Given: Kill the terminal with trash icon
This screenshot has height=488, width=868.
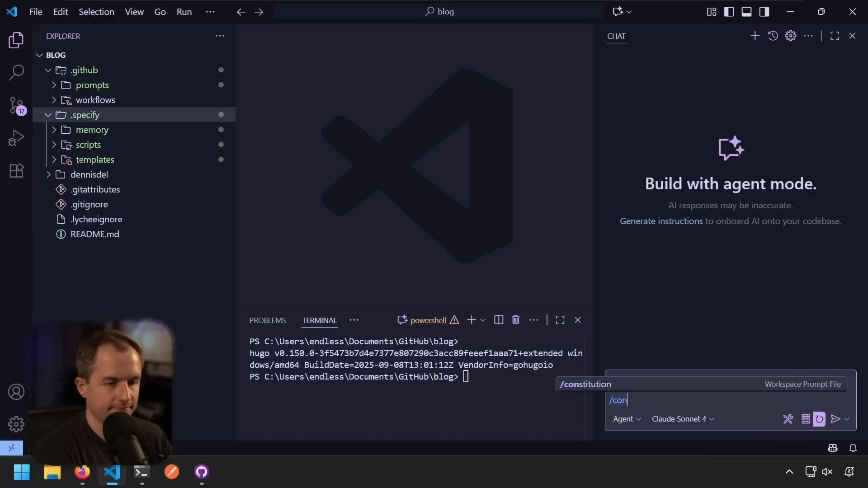Looking at the screenshot, I should coord(515,320).
